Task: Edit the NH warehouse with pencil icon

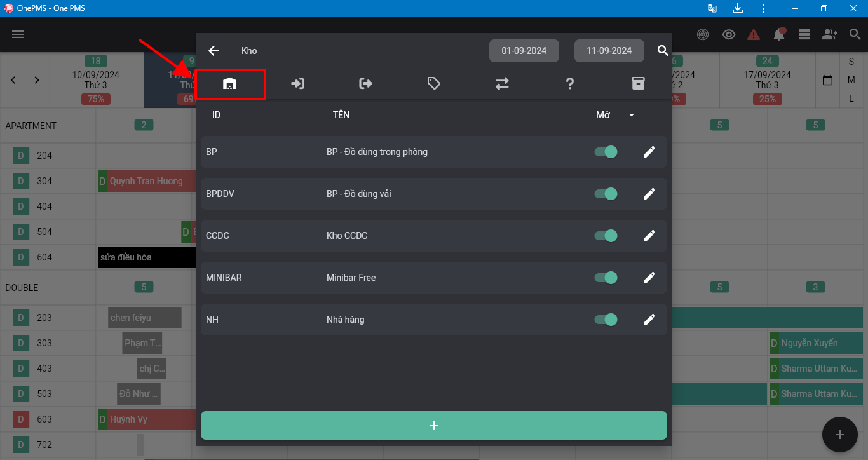Action: click(649, 320)
